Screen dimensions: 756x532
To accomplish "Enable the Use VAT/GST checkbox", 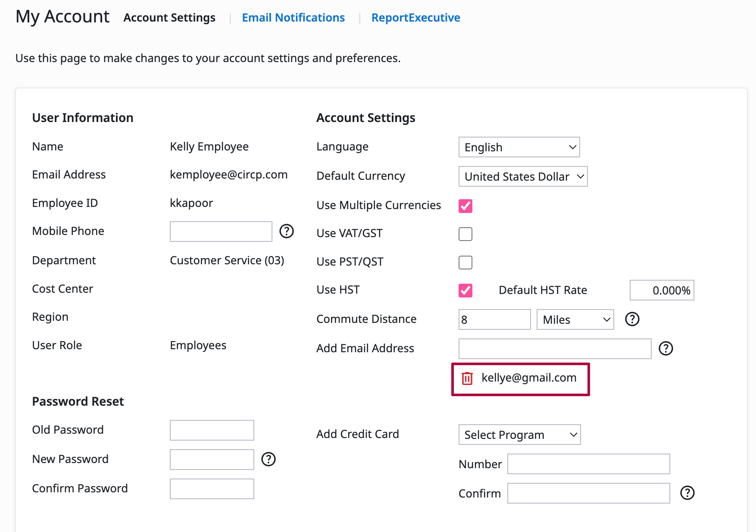I will [x=465, y=234].
